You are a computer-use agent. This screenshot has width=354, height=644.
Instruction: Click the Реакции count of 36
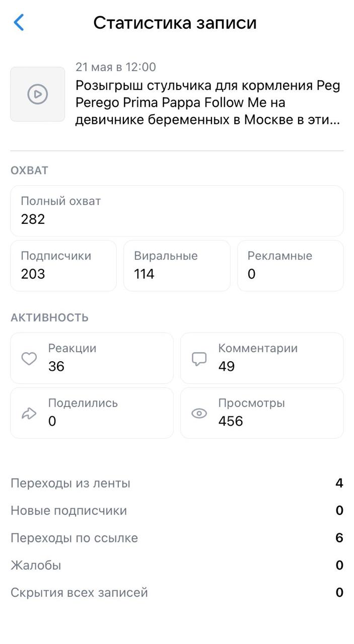point(56,366)
